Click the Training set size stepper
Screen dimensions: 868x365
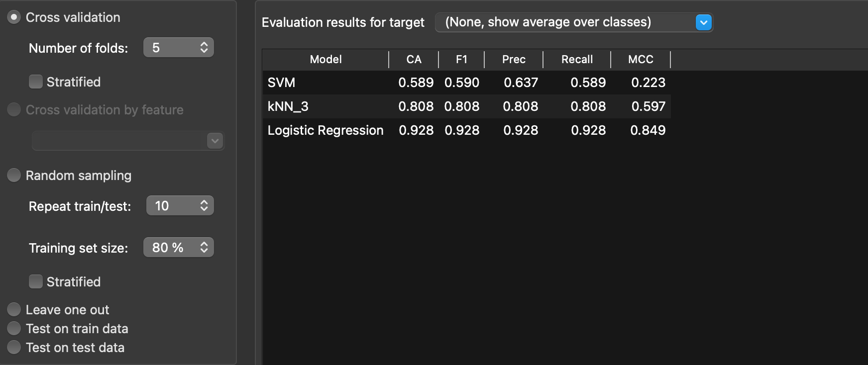204,248
